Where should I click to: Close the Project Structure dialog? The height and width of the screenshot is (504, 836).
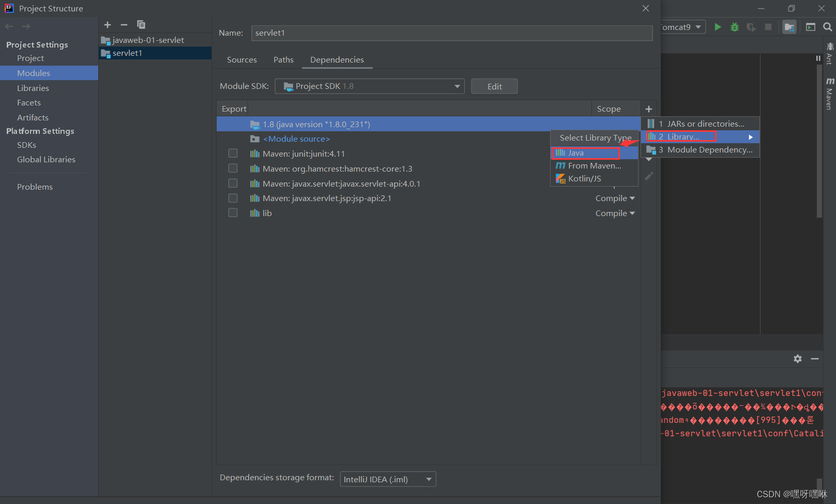pos(646,8)
